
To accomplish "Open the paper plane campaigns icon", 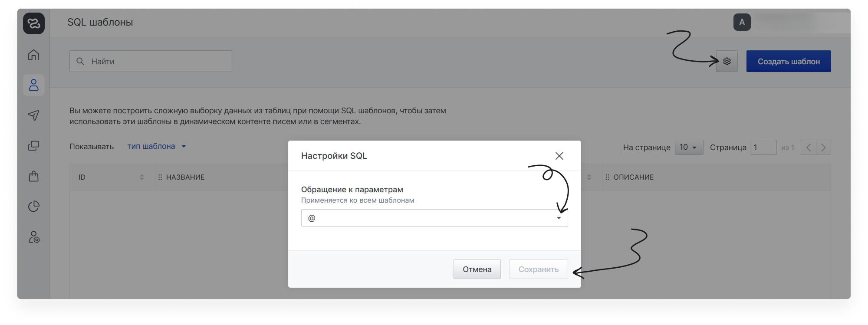I will (34, 115).
